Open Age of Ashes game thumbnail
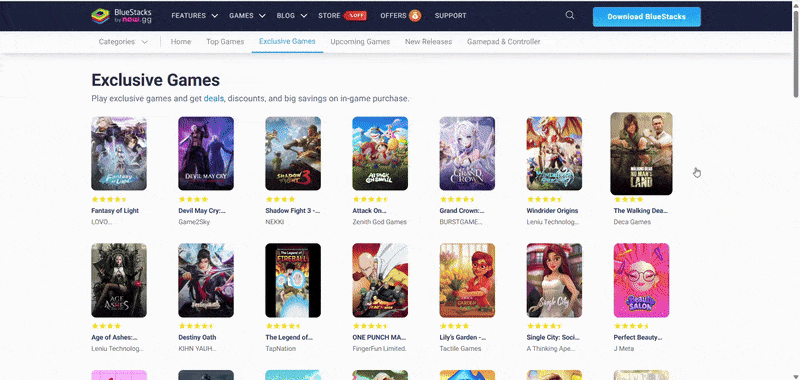Viewport: 800px width, 380px height. click(x=119, y=281)
